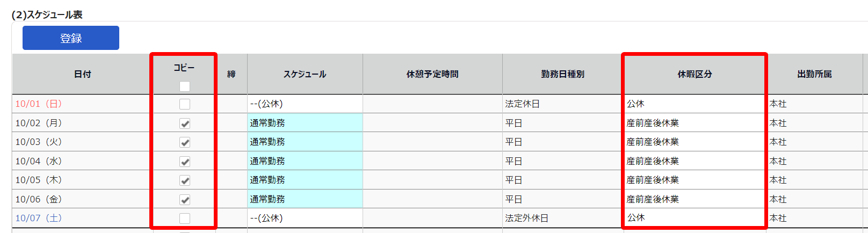Viewport: 868px width, 233px height.
Task: Uncheck the copy checkbox for 10/02
Action: (x=185, y=123)
